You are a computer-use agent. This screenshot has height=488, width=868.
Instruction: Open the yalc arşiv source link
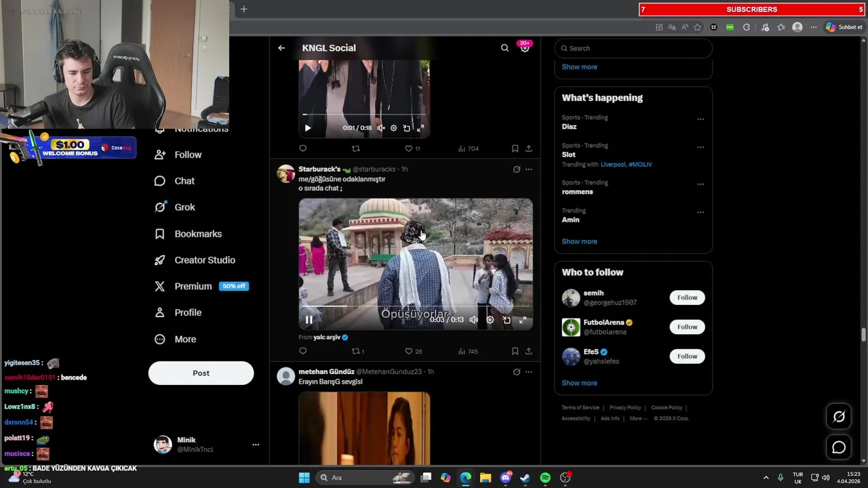pos(330,338)
